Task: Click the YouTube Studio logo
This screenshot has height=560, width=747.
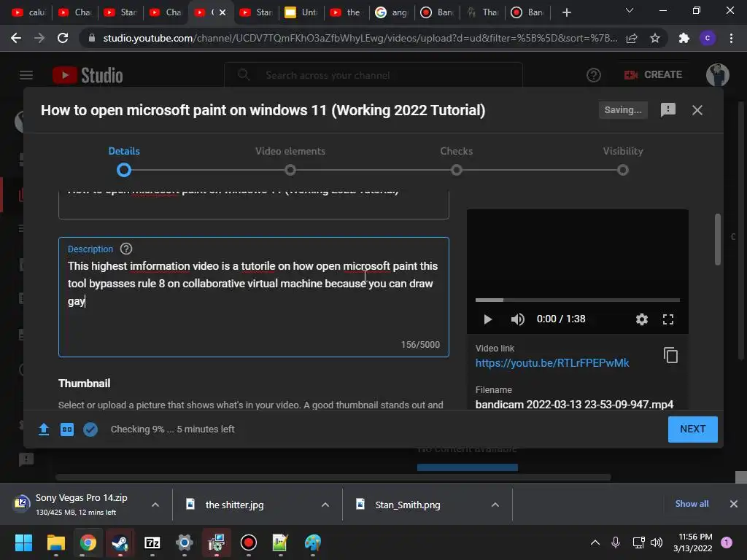Action: click(88, 75)
